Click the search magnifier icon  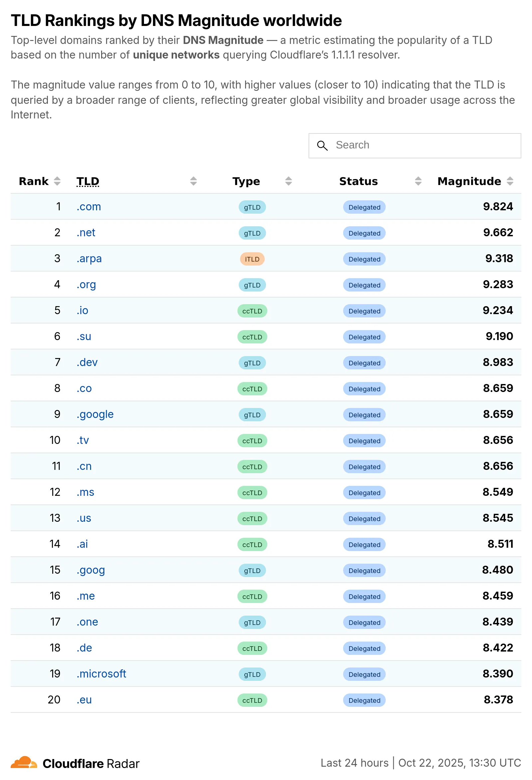322,146
